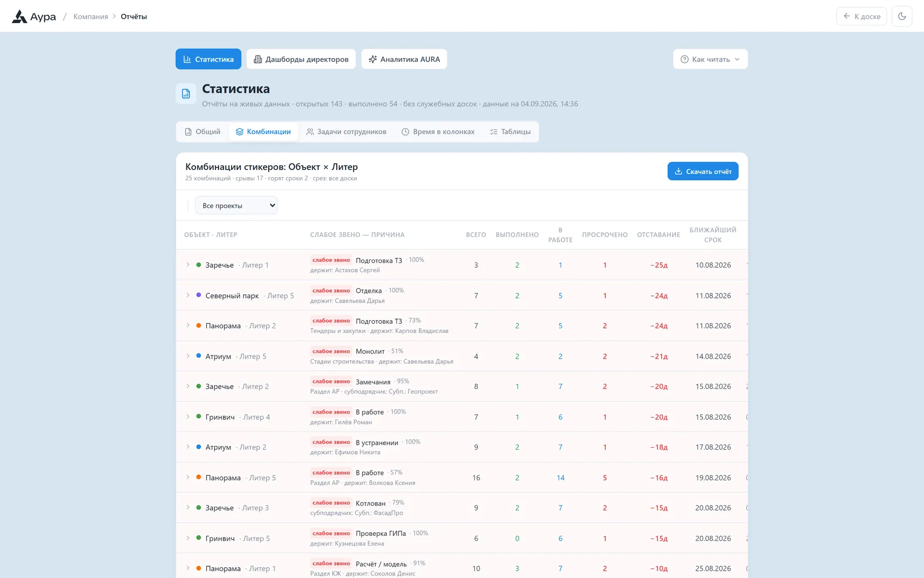
Task: Download report with Скачать отчёт
Action: [x=703, y=171]
